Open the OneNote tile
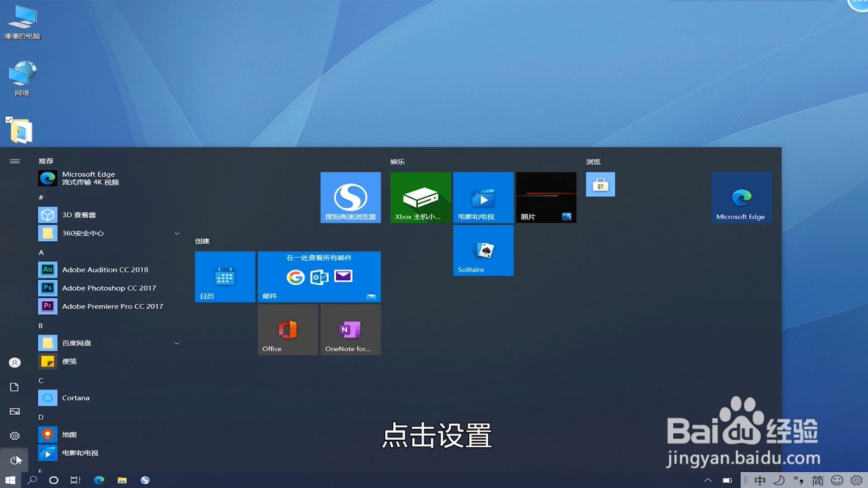The image size is (868, 488). [x=350, y=330]
